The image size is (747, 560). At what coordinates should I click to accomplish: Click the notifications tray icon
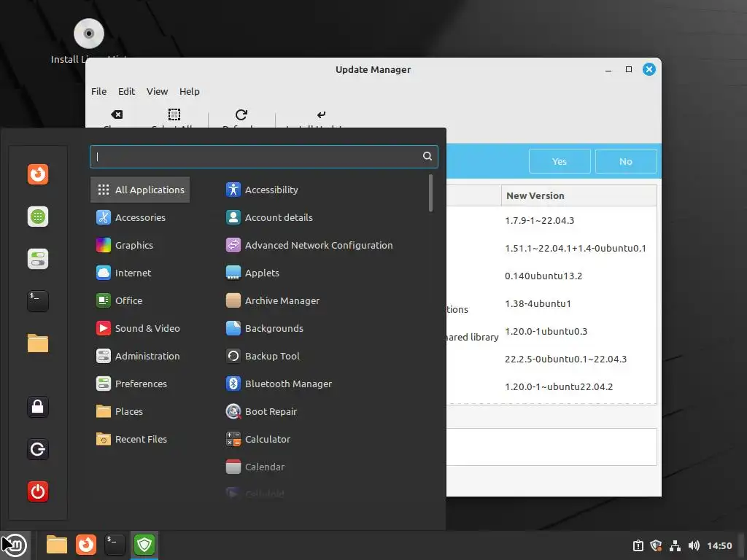pyautogui.click(x=638, y=545)
